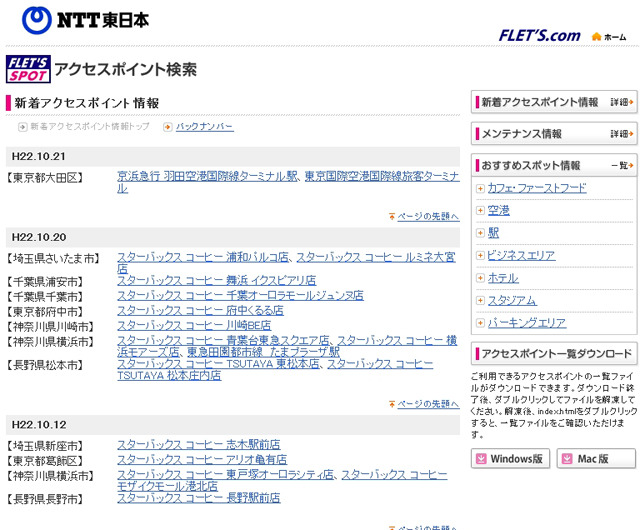Open スターバックス TSUTAYA 松本庄内店 link
640x530 pixels.
pos(169,375)
